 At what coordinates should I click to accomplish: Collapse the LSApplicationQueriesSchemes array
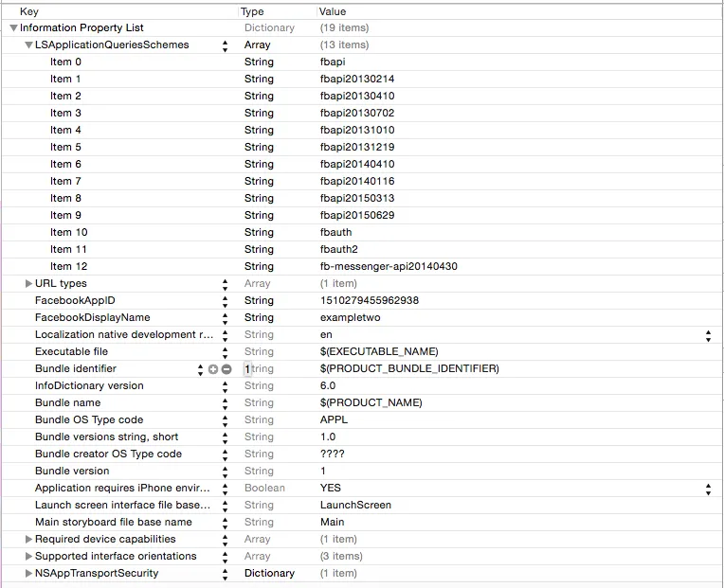(28, 45)
